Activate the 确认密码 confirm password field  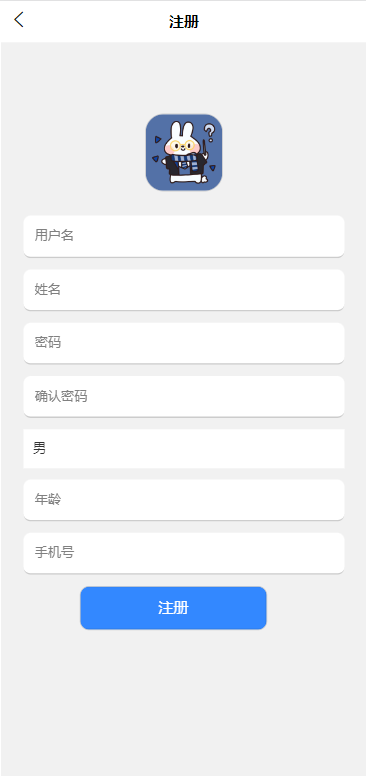184,396
